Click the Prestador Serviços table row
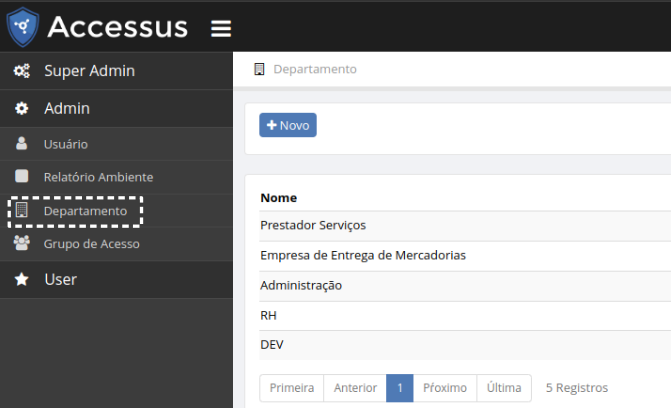This screenshot has height=410, width=671. 313,225
